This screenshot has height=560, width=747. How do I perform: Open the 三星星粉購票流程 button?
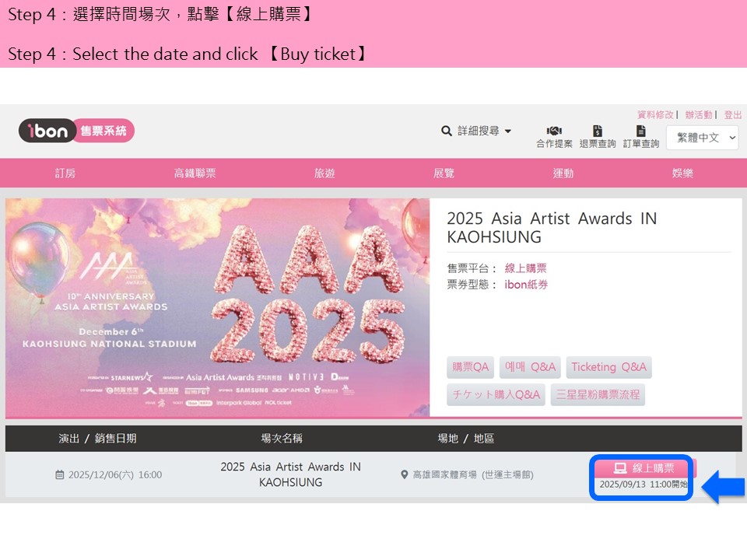tap(598, 394)
